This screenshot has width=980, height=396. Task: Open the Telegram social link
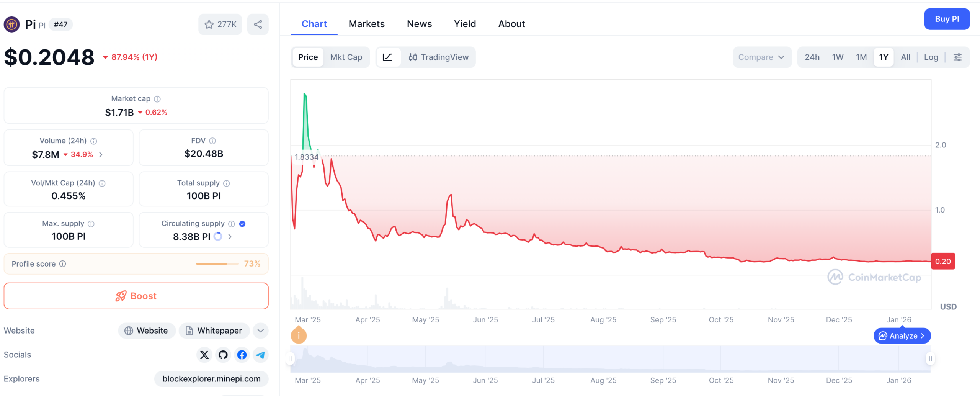click(x=260, y=355)
